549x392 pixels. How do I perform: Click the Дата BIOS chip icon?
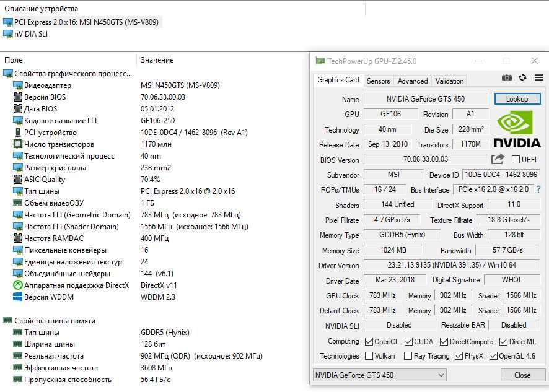(17, 109)
